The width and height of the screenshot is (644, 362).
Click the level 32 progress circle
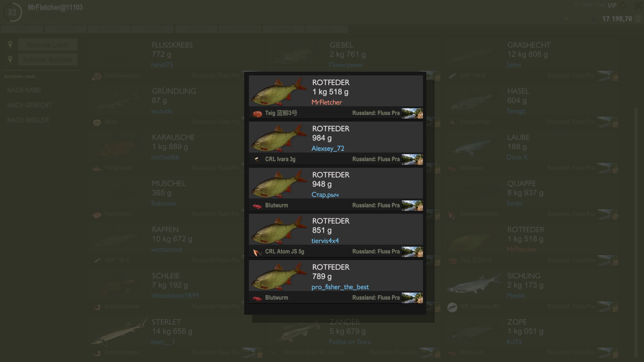(12, 13)
